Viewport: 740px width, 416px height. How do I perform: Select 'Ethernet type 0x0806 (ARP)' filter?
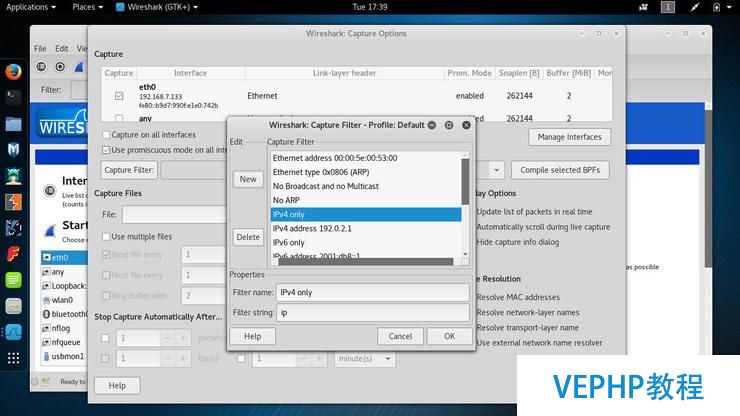(366, 172)
